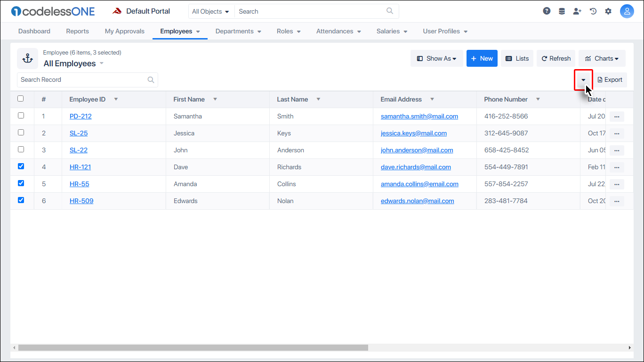Select all rows using the header checkbox

coord(20,98)
